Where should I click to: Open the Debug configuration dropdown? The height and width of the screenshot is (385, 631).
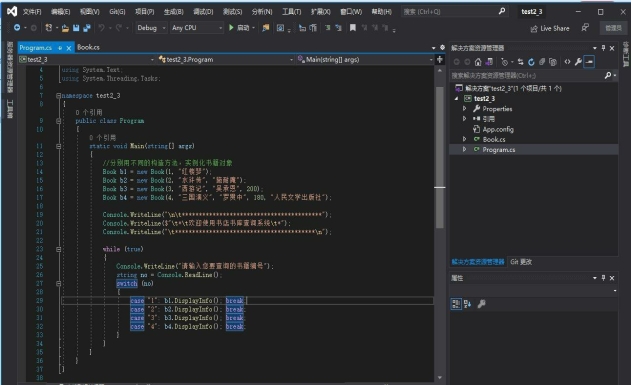coord(151,28)
